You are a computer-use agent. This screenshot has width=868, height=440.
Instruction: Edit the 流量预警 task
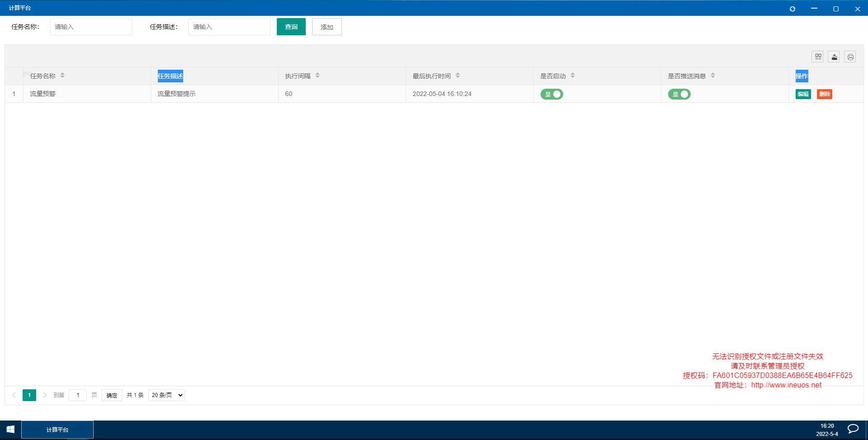point(803,94)
